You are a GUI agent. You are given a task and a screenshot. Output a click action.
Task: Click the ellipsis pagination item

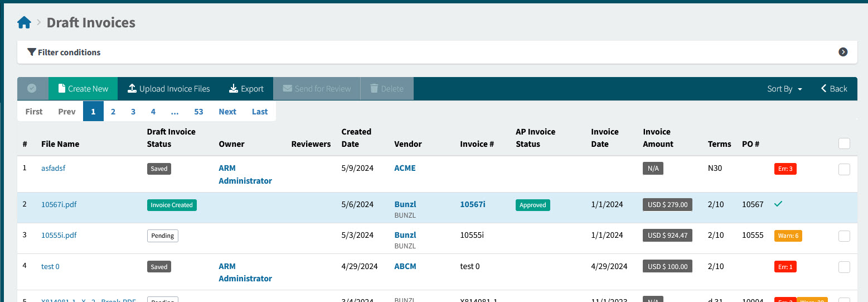[x=174, y=112]
